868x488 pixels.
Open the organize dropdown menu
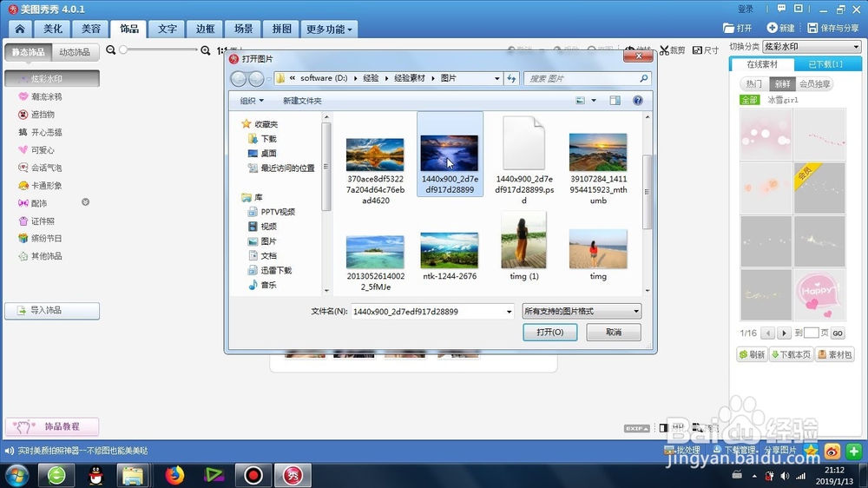(252, 100)
